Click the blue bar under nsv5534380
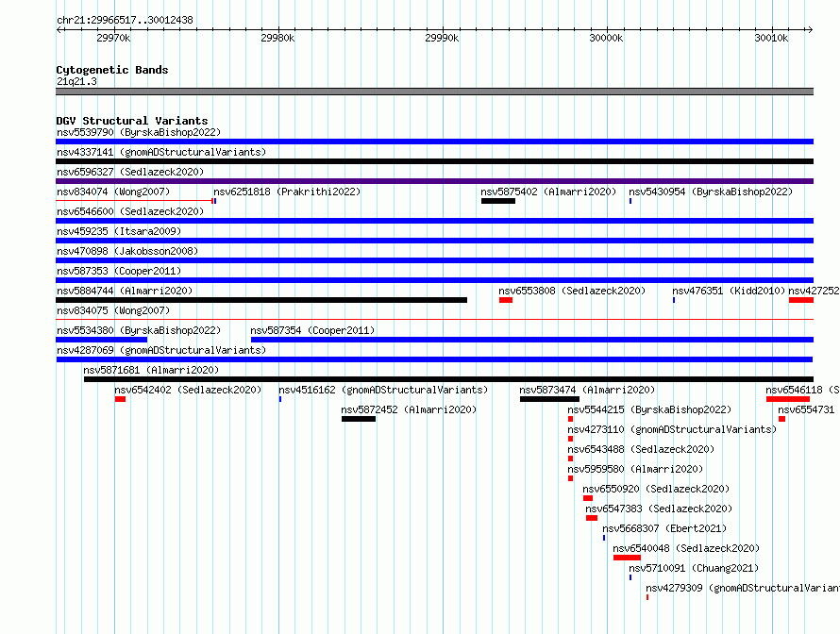Image resolution: width=840 pixels, height=634 pixels. point(101,340)
